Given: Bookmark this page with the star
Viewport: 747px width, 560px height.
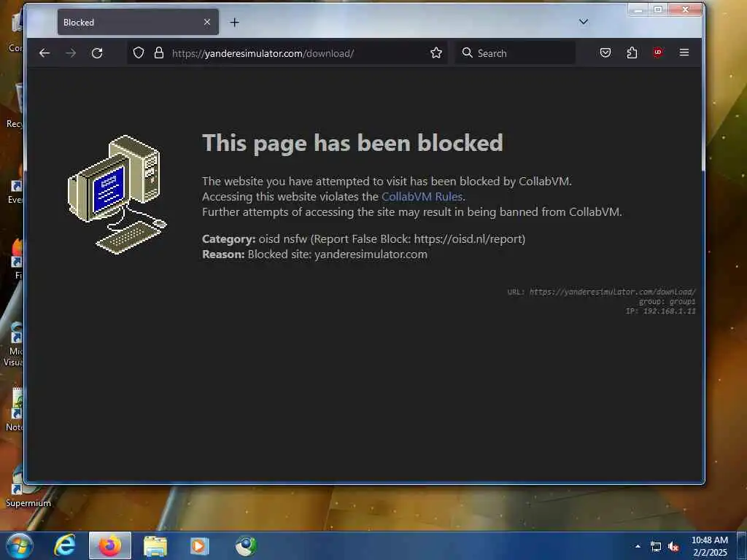Looking at the screenshot, I should tap(436, 52).
